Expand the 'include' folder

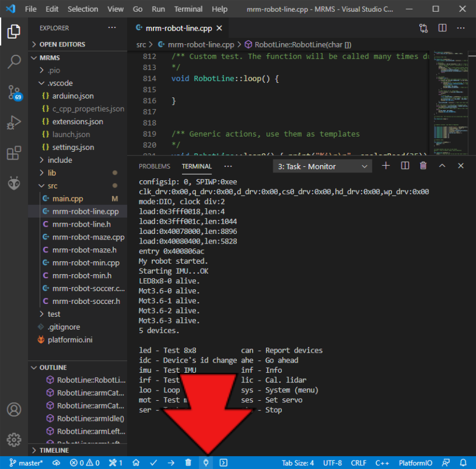(60, 160)
